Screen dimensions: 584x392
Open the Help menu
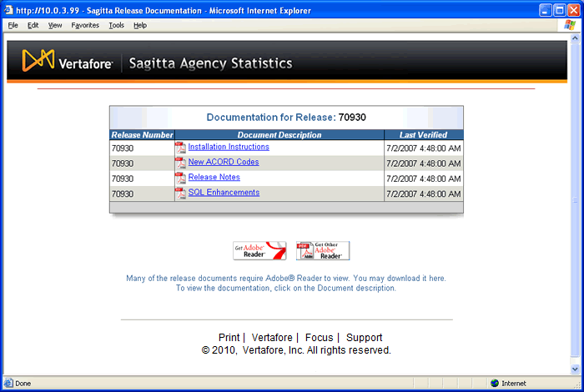coord(140,25)
